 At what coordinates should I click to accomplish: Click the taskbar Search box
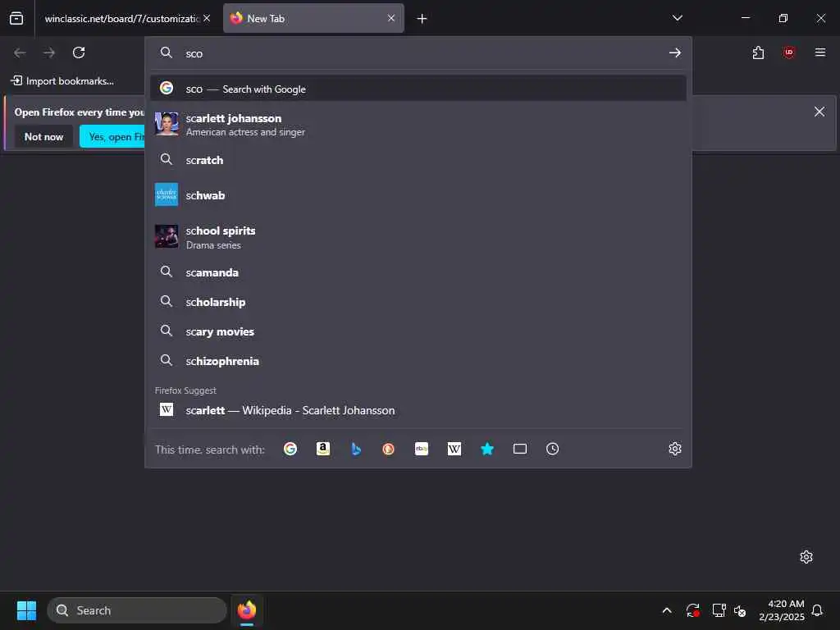point(137,610)
